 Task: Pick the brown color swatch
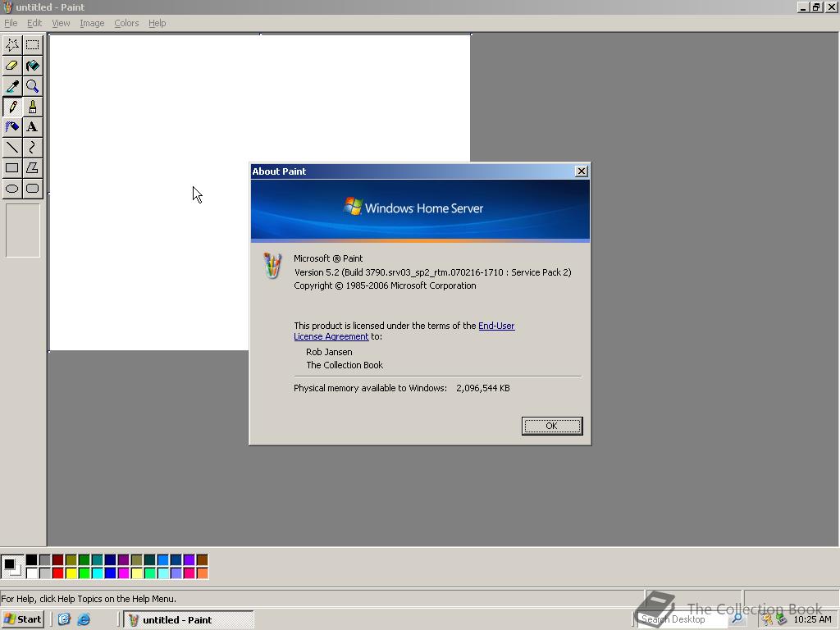pos(202,560)
